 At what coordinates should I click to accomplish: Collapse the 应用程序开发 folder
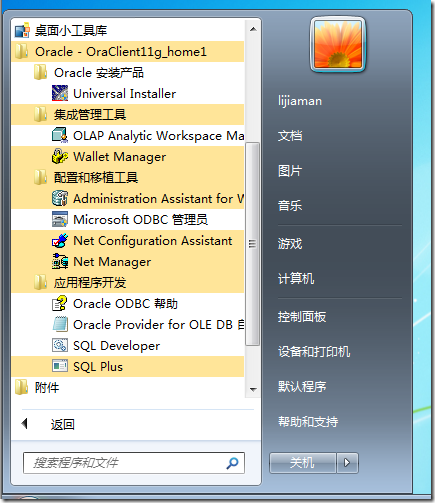point(127,283)
